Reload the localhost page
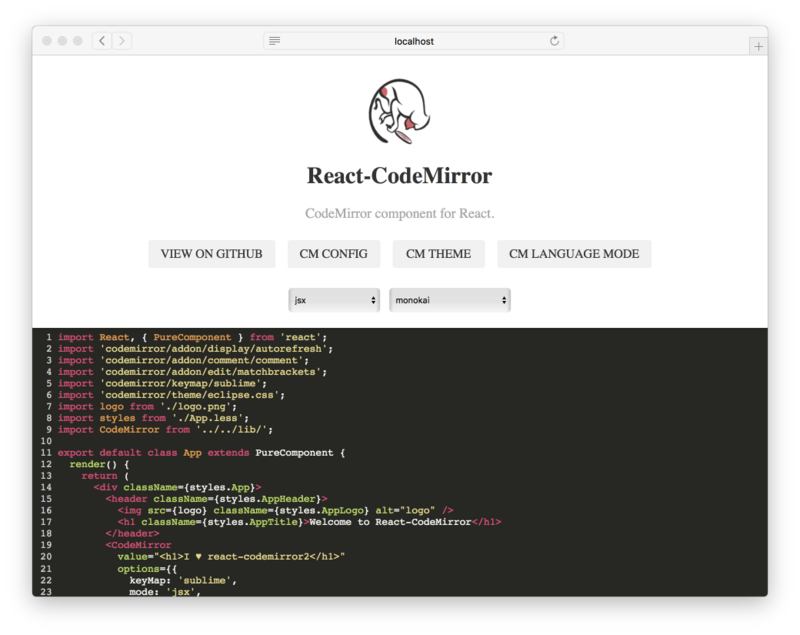This screenshot has height=635, width=800. (x=554, y=41)
